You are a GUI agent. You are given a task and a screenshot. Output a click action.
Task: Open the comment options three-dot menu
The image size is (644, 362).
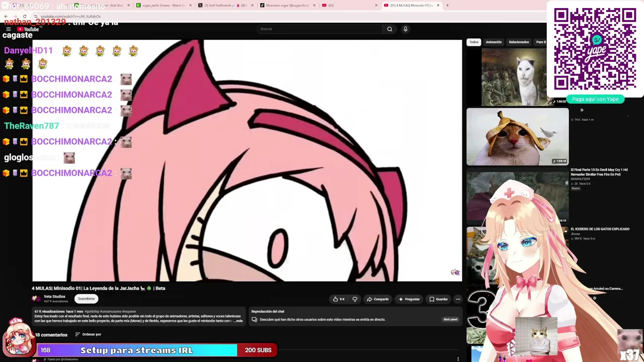coord(458,359)
